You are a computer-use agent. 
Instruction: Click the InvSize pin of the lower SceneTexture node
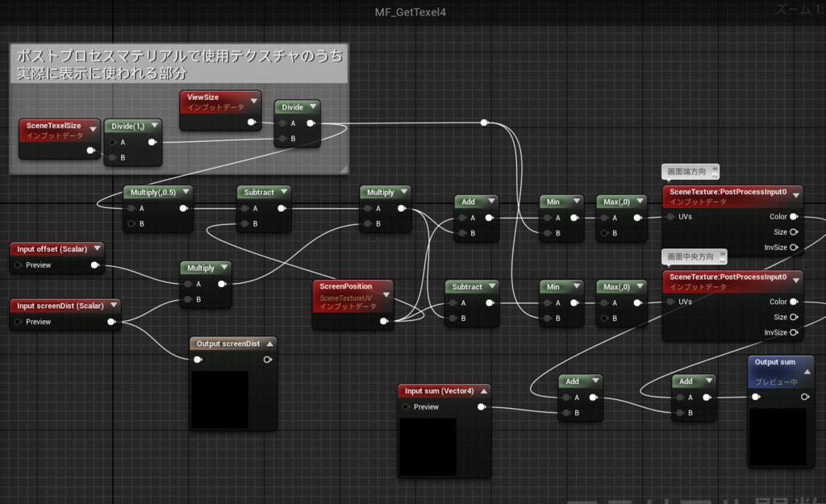tap(794, 332)
